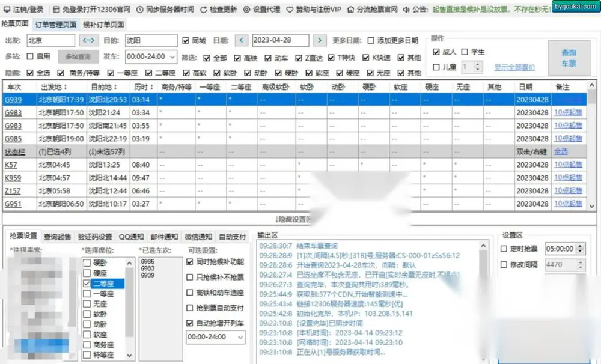Toggle K快速 filter checkbox
Viewport: 601px width, 364px height.
click(365, 58)
